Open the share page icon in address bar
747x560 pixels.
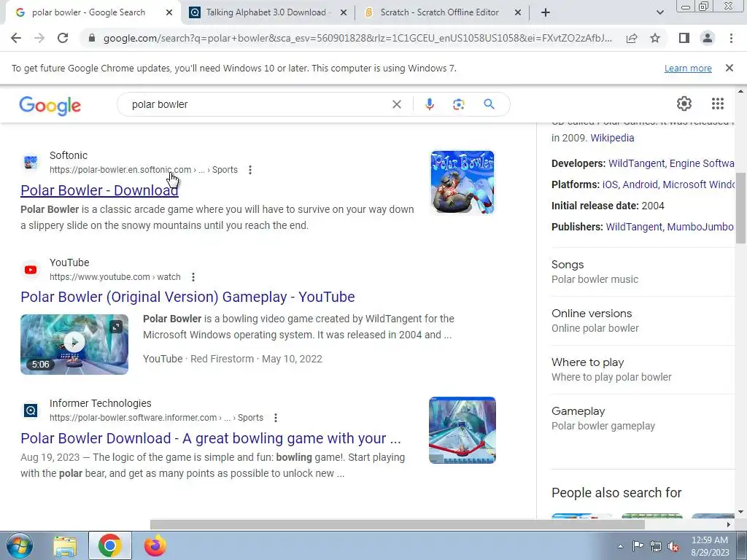pos(632,38)
